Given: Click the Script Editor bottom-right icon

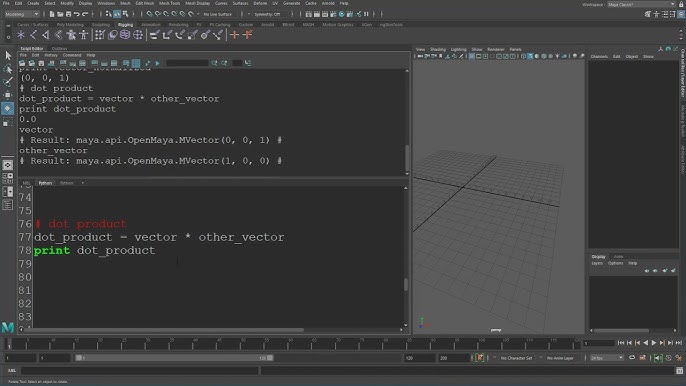Looking at the screenshot, I should [679, 371].
